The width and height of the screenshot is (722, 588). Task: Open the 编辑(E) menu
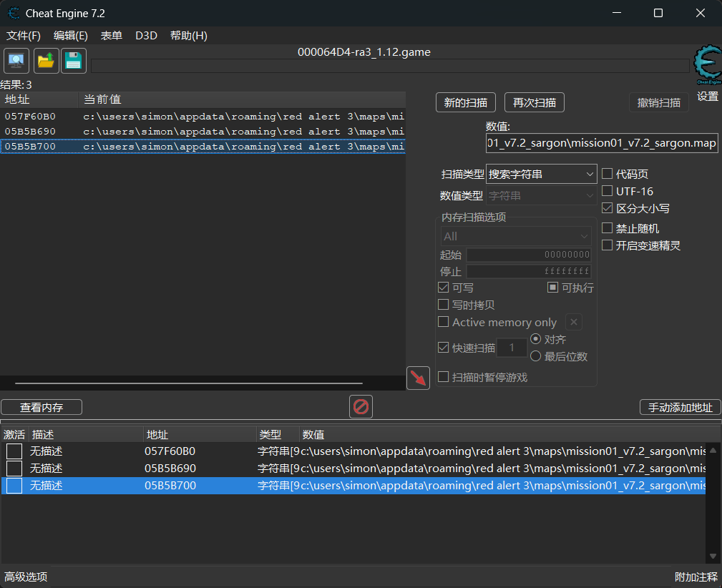coord(70,36)
